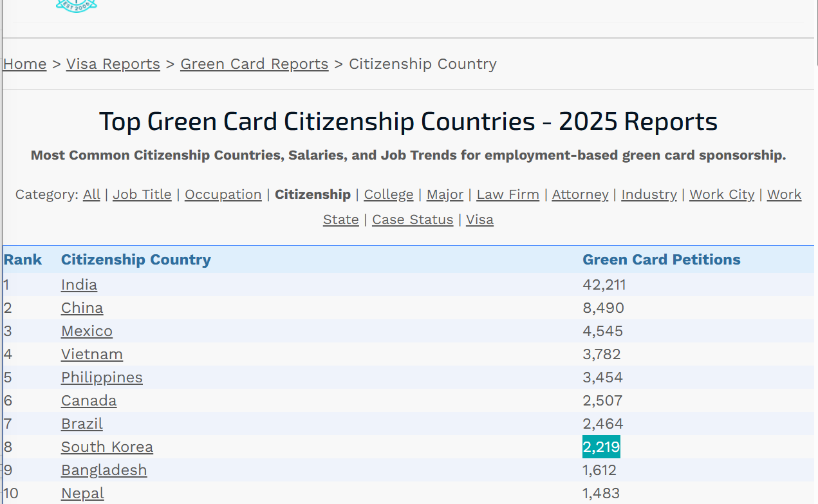Open India in the country list
Screen dimensions: 818x504
click(79, 285)
